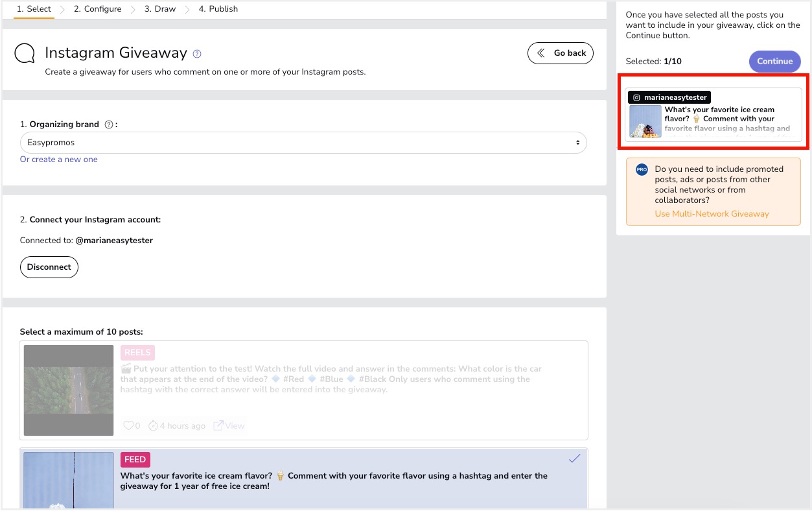
Task: Open the 1. Select step tab
Action: 34,9
